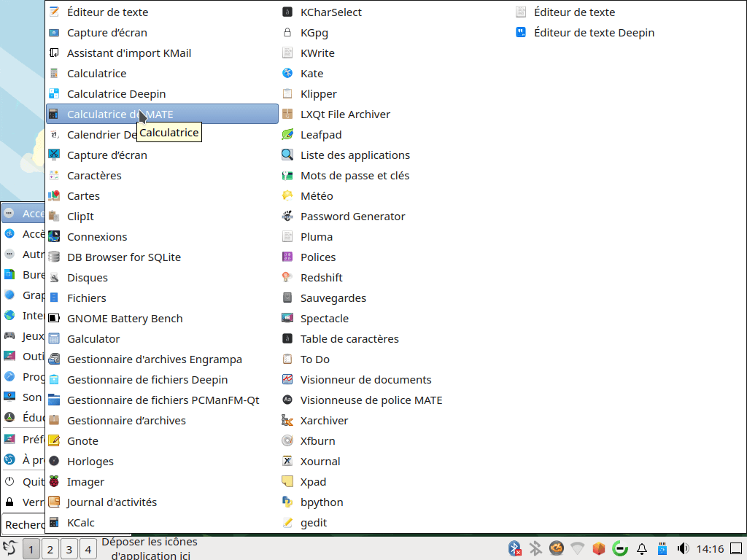Click the network Wi-Fi tray icon
747x560 pixels.
pos(578,548)
